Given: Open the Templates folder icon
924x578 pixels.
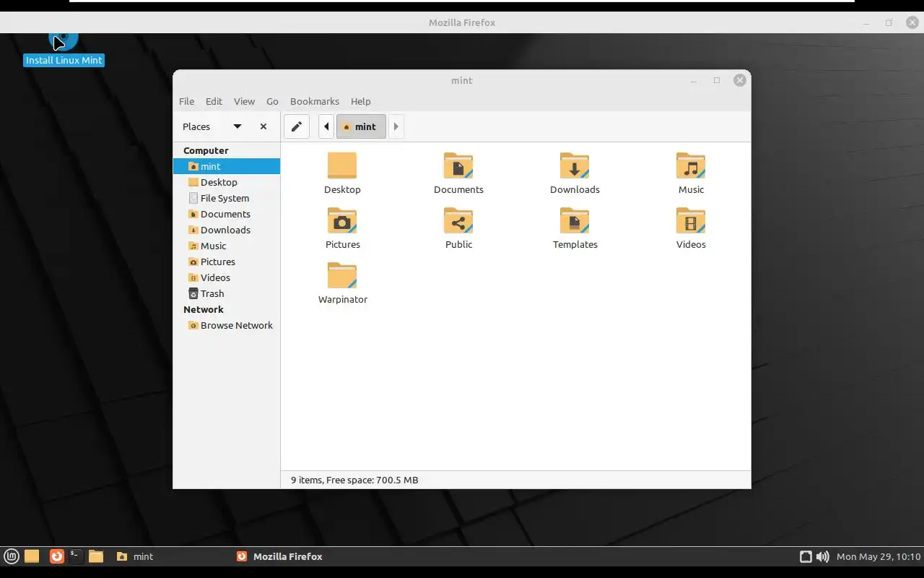Looking at the screenshot, I should (575, 220).
